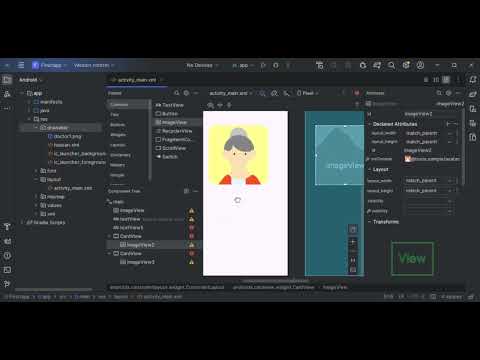
Task: Click the Run app button
Action: 263,65
